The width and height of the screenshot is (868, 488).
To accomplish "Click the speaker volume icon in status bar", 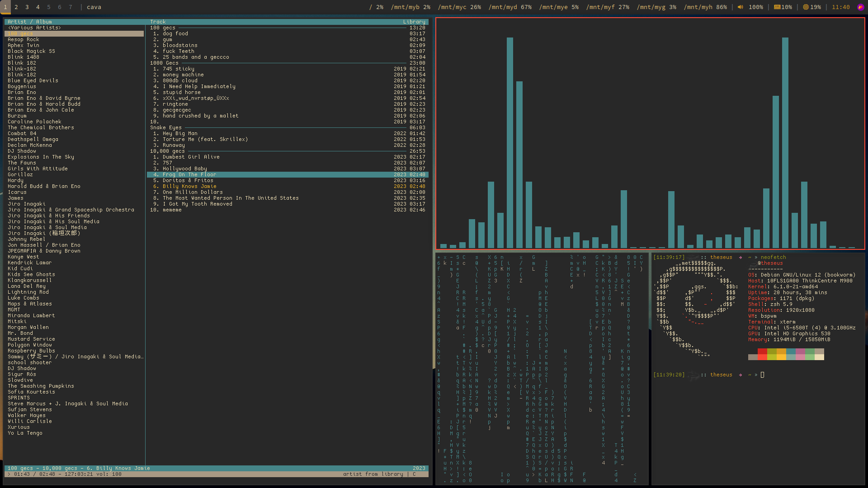I will (x=740, y=7).
